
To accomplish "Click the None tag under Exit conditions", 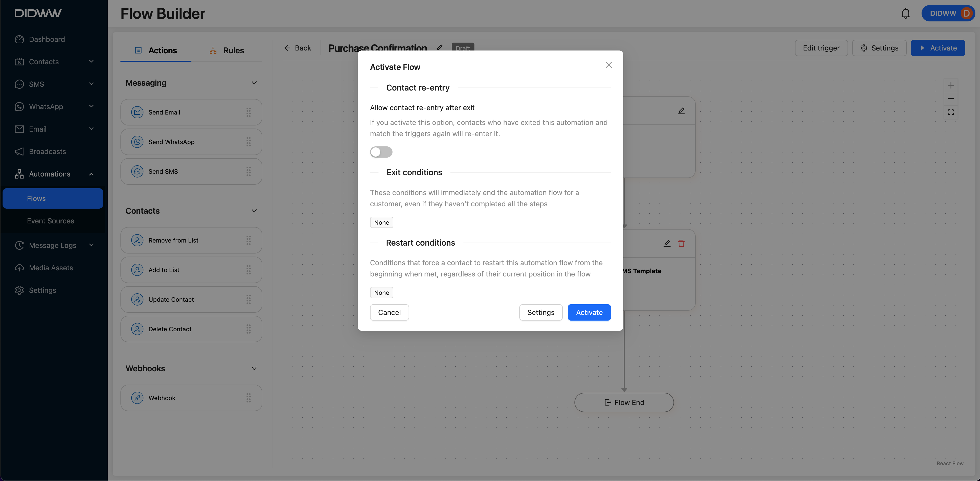I will tap(381, 222).
